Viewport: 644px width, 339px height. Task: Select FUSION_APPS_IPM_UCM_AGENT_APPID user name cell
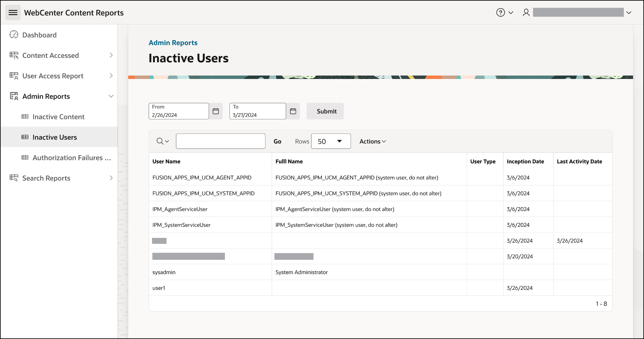[210, 178]
